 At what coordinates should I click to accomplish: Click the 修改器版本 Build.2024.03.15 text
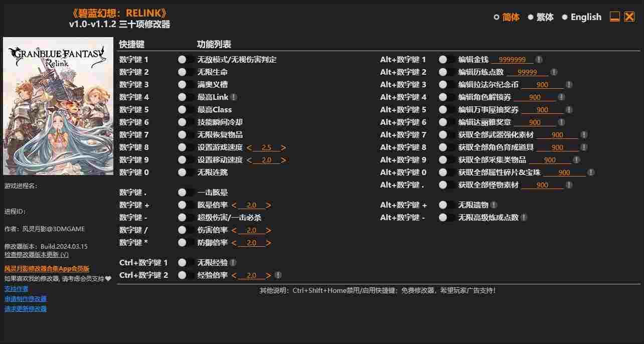(x=46, y=246)
